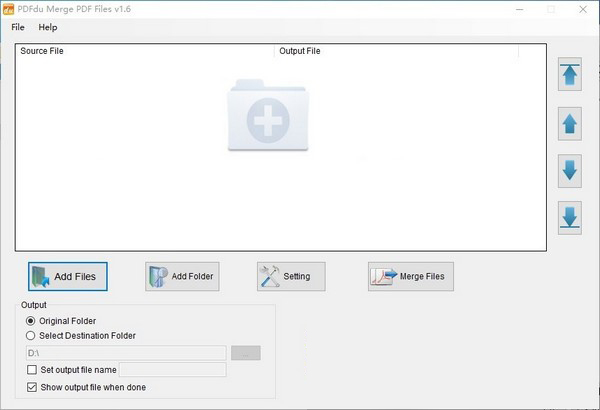Move selected file up one position
The image size is (600, 410).
click(570, 124)
